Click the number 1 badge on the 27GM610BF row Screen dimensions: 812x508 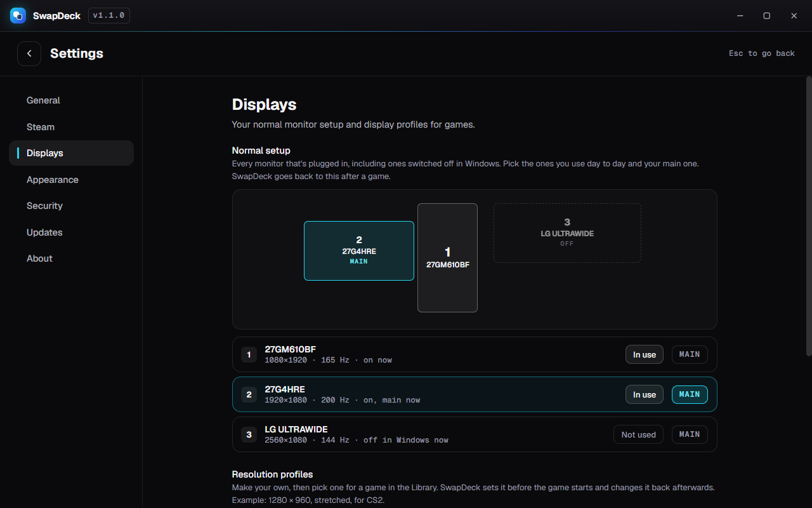tap(249, 354)
